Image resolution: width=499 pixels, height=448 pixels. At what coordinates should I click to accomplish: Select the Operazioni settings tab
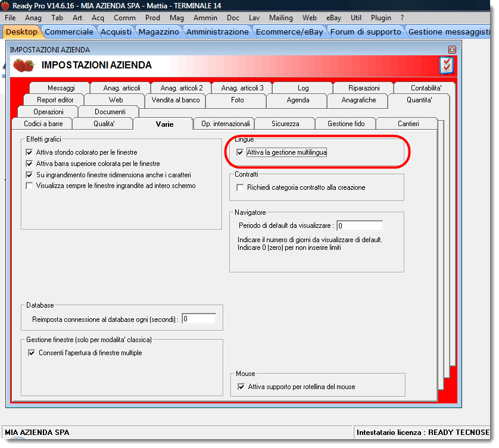[48, 112]
